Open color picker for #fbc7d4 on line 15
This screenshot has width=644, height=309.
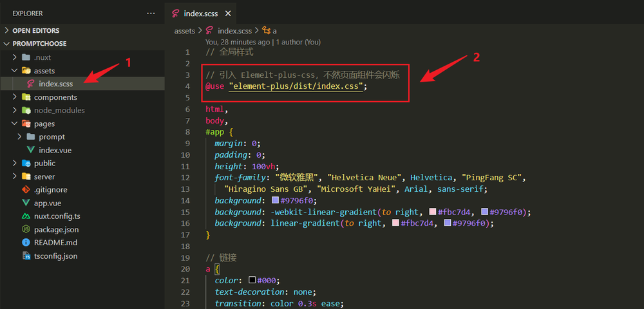pos(433,212)
